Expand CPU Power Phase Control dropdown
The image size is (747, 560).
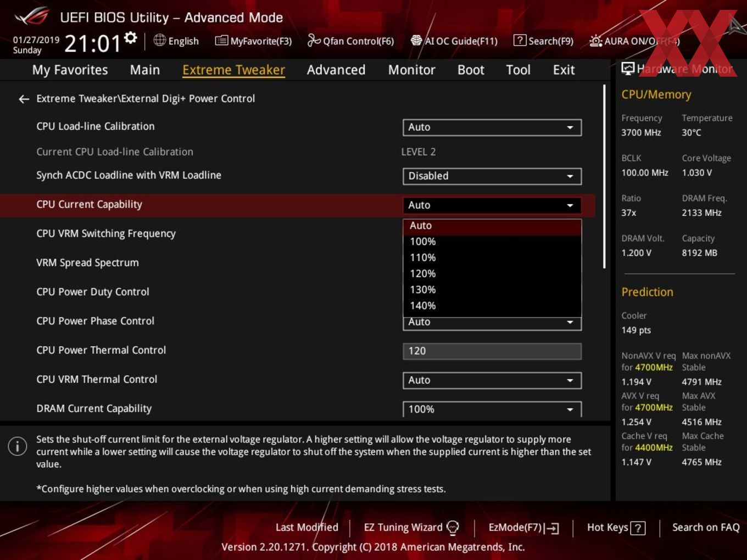click(x=492, y=323)
